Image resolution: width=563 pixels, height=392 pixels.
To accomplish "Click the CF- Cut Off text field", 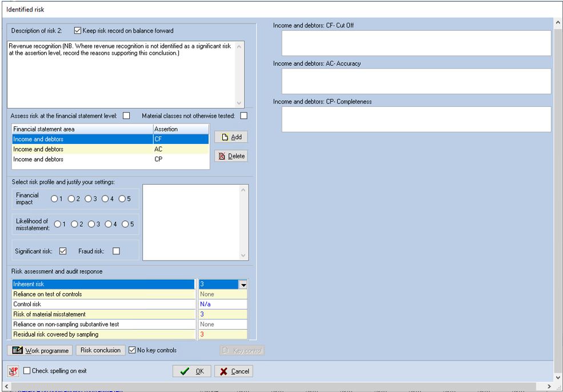I will (416, 43).
